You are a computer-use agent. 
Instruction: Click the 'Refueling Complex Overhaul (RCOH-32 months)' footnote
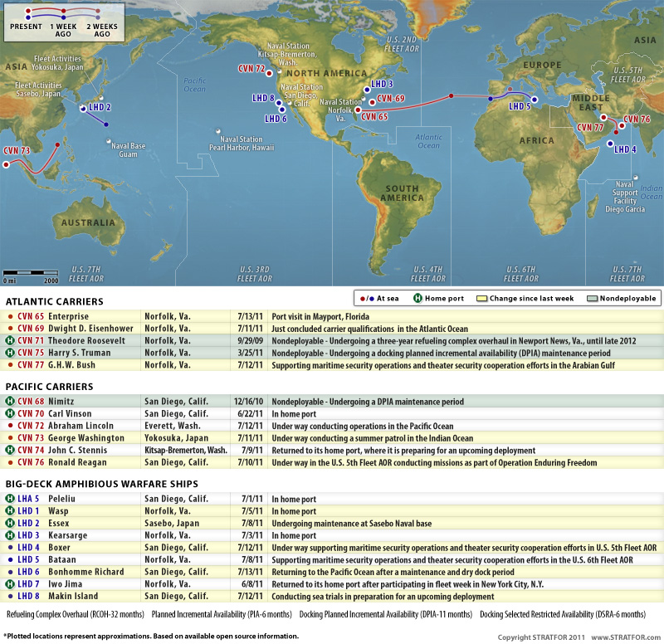[x=76, y=614]
